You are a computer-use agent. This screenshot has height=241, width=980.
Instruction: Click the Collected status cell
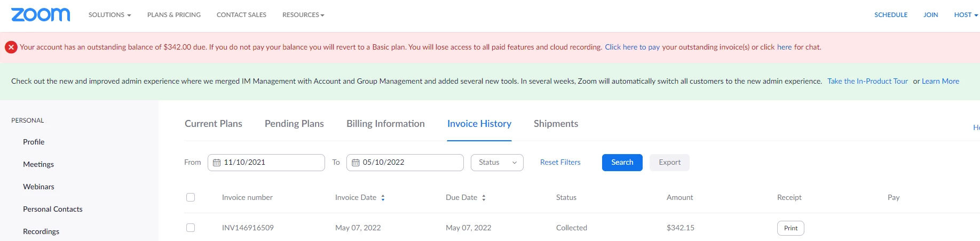click(572, 228)
